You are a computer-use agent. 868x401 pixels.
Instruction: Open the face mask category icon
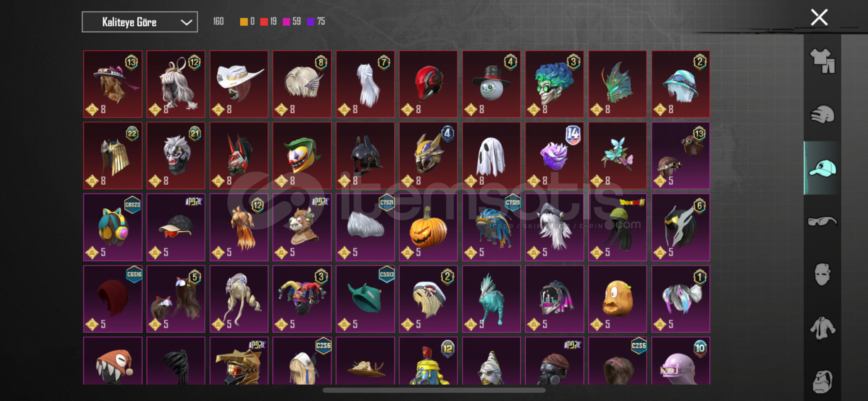pyautogui.click(x=822, y=274)
